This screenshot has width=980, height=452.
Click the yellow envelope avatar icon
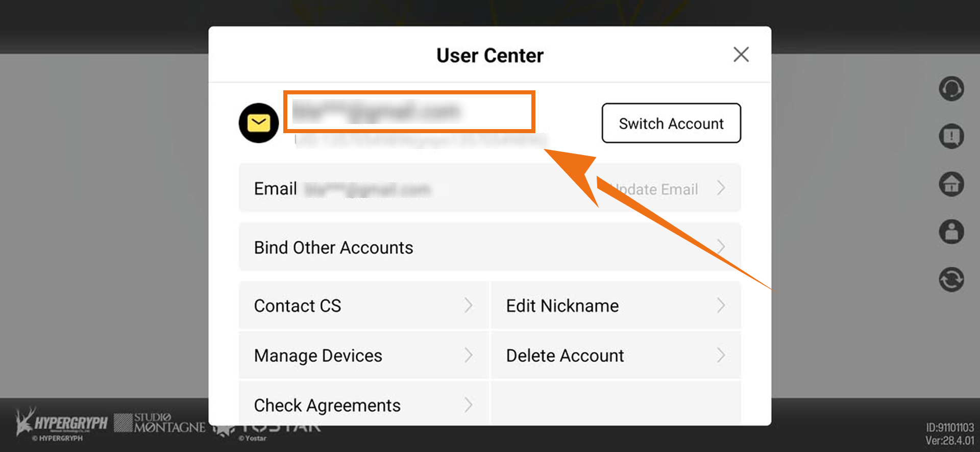(259, 123)
